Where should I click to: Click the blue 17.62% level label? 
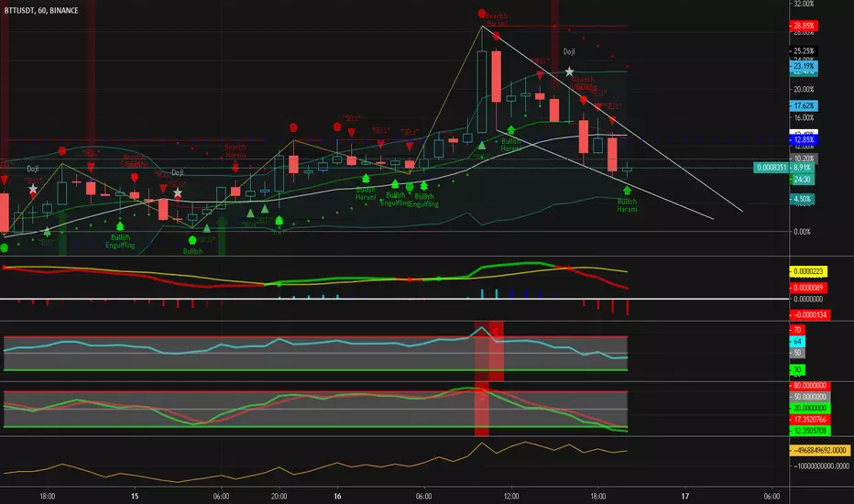pos(804,105)
